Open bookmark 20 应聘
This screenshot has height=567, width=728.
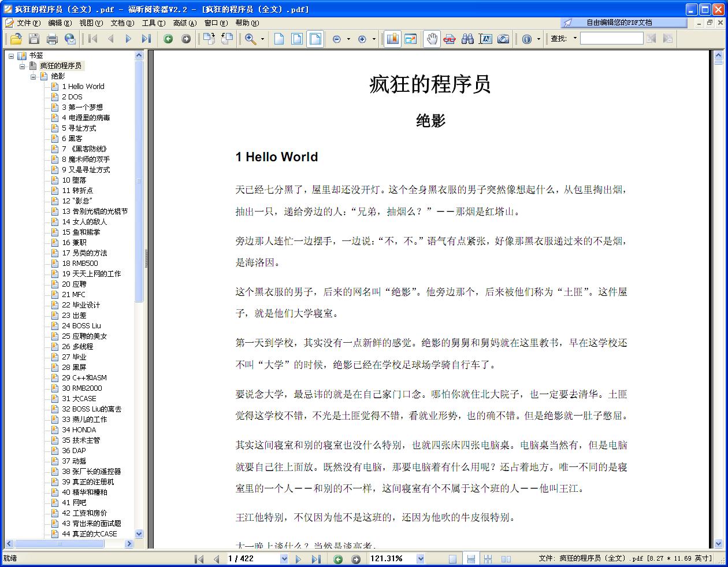(74, 284)
